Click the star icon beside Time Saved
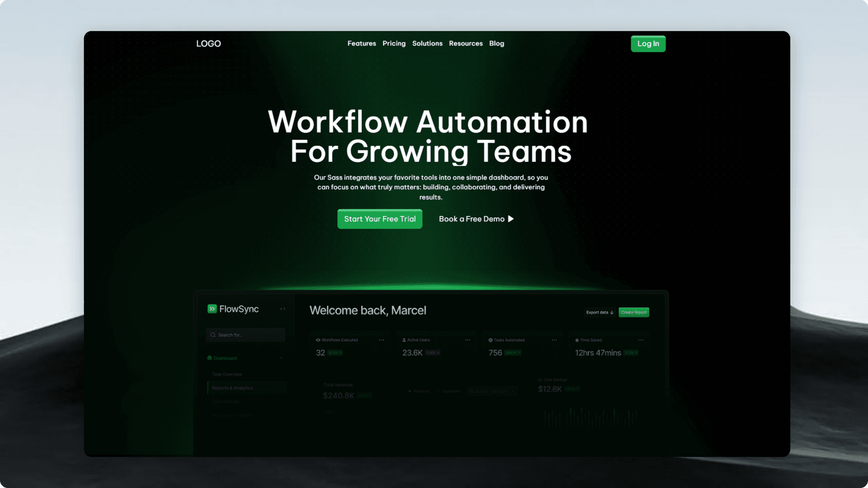The height and width of the screenshot is (488, 868). tap(576, 340)
